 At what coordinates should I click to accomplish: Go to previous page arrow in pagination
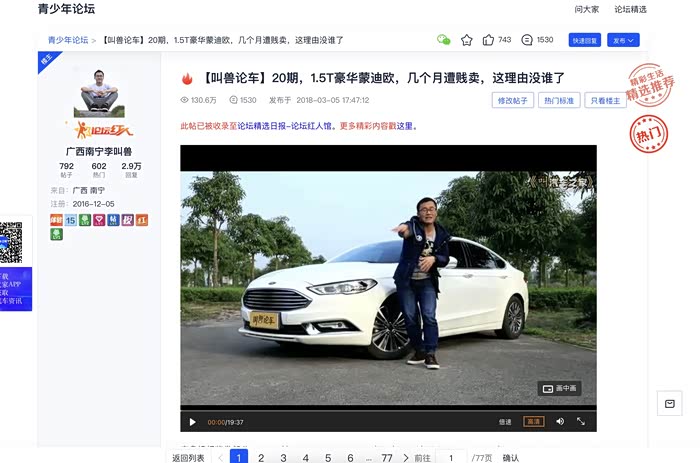[221, 458]
